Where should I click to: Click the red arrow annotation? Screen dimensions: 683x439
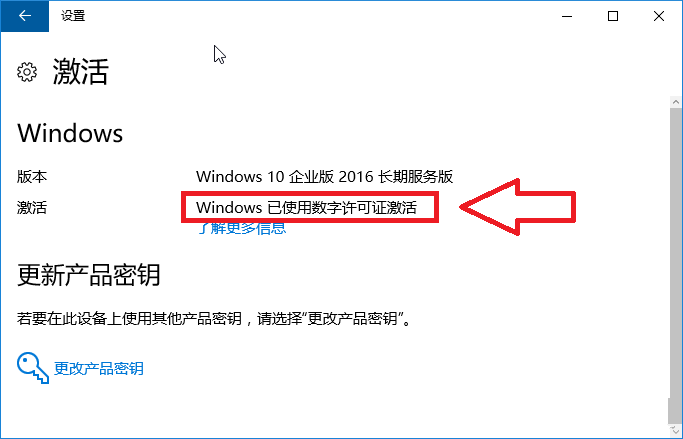[x=518, y=207]
